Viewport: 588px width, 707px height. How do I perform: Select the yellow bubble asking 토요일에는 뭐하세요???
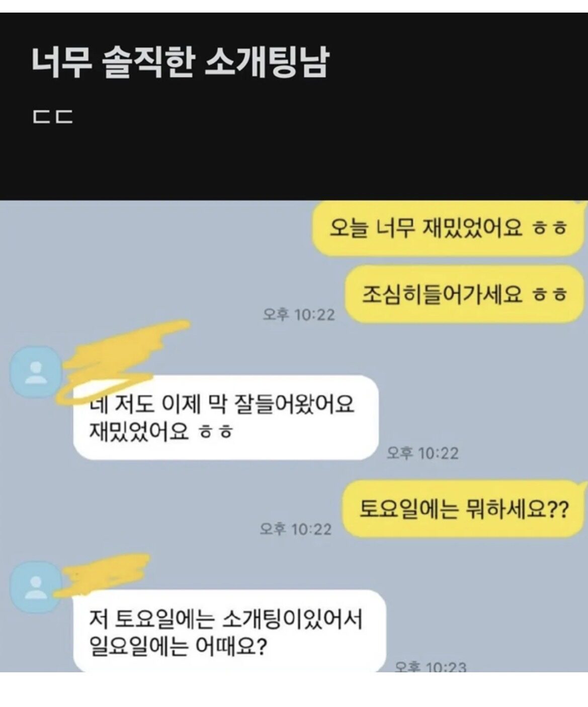[x=463, y=509]
